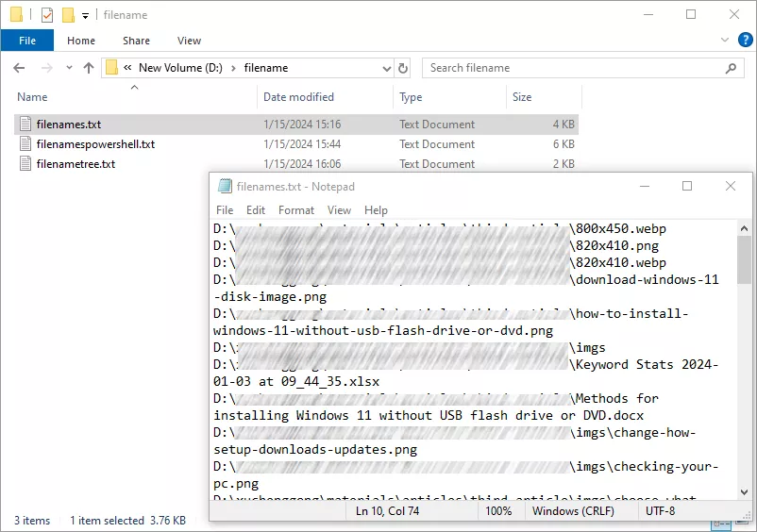
Task: Click the chevron after New Volume (D:)
Action: click(x=233, y=69)
